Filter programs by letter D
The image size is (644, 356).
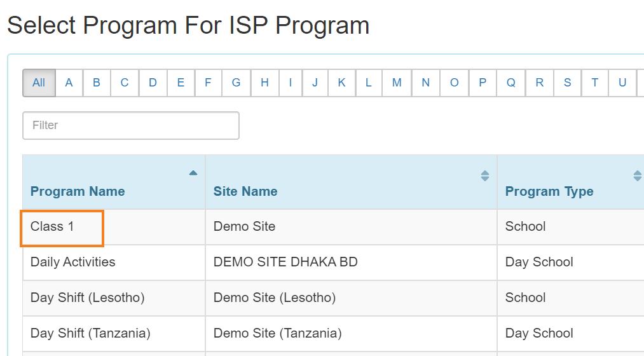153,83
